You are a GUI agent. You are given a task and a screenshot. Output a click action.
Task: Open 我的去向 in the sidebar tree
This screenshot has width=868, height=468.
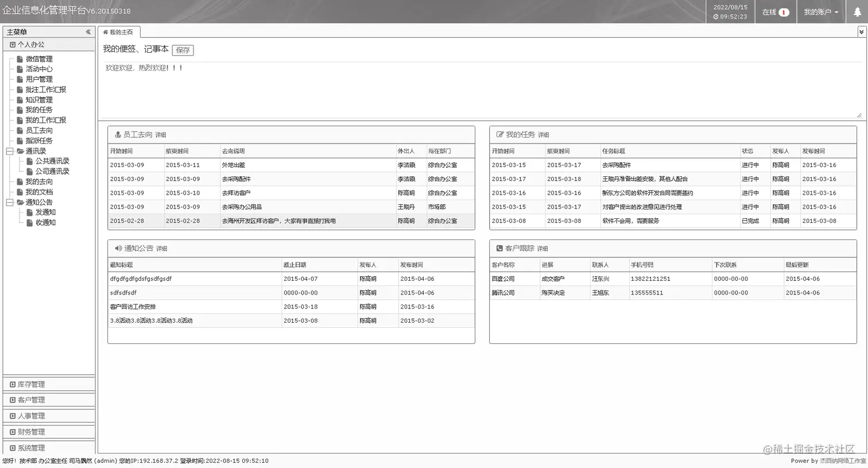click(x=39, y=181)
